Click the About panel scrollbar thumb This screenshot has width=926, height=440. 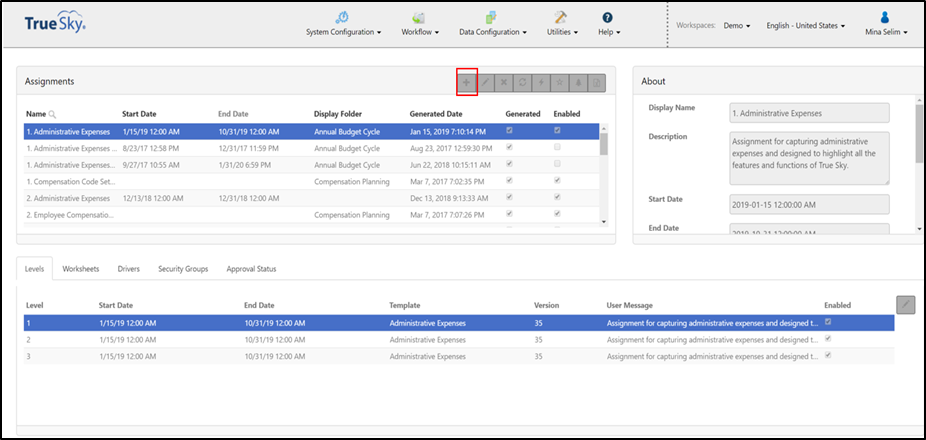pos(919,133)
